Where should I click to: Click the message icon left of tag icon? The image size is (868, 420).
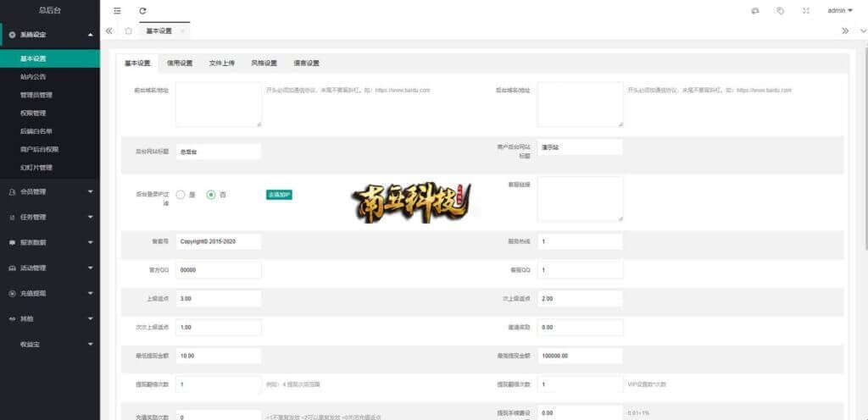tap(754, 10)
